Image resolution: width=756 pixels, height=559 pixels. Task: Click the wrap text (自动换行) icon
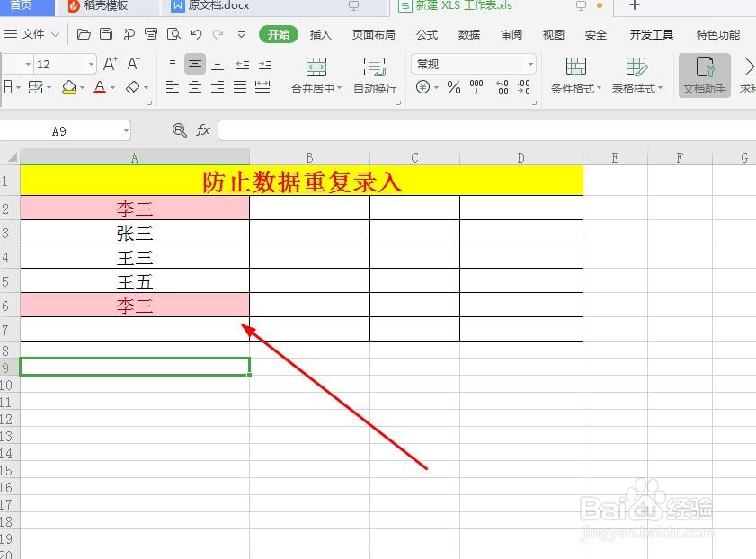point(374,70)
